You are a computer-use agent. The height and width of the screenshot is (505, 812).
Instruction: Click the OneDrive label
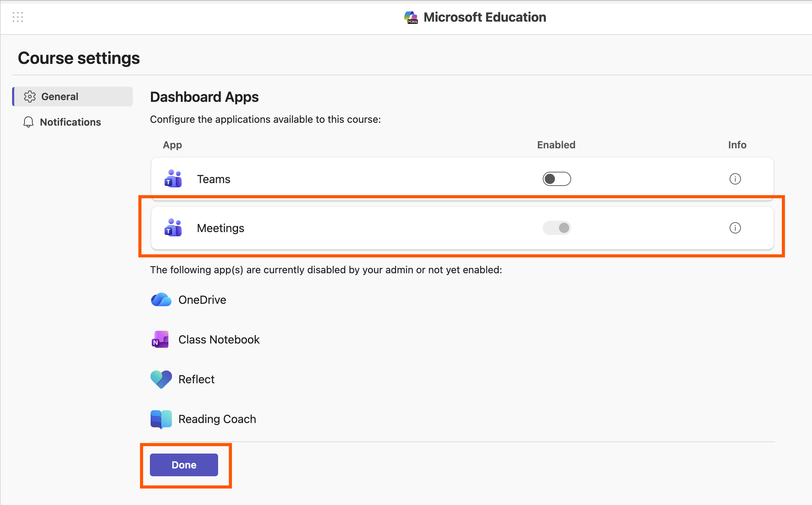202,300
